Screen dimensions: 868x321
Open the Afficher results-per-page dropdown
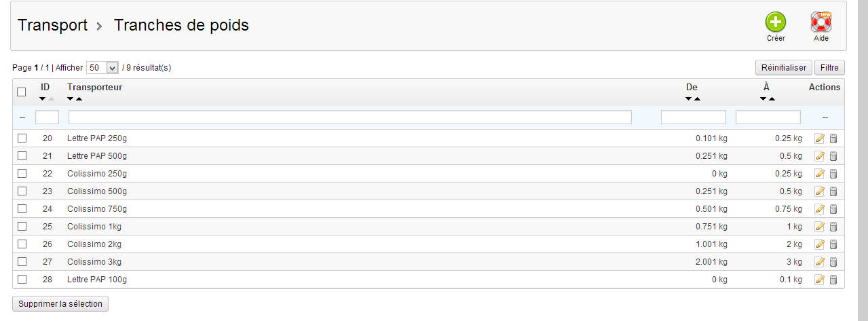coord(102,68)
